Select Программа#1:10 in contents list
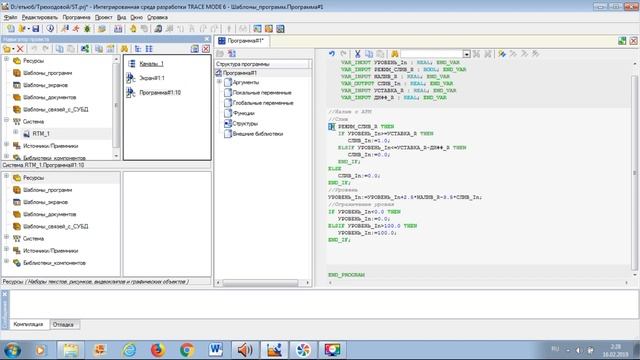 coord(160,93)
